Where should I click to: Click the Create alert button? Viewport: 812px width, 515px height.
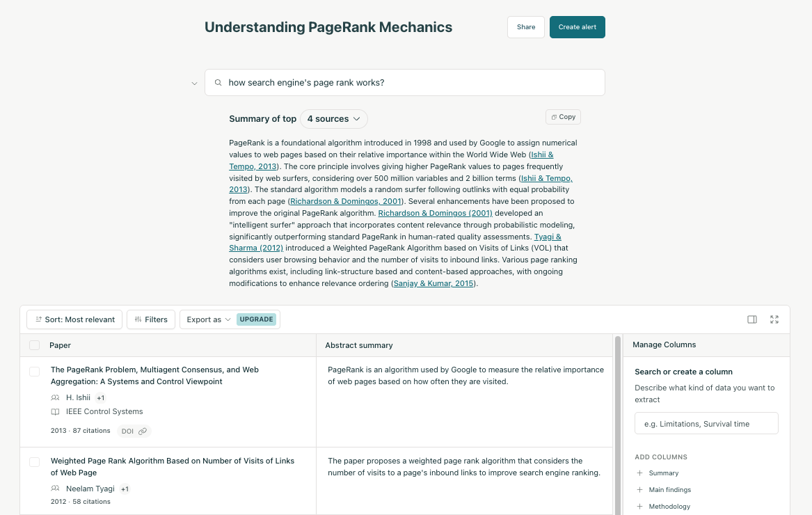578,27
